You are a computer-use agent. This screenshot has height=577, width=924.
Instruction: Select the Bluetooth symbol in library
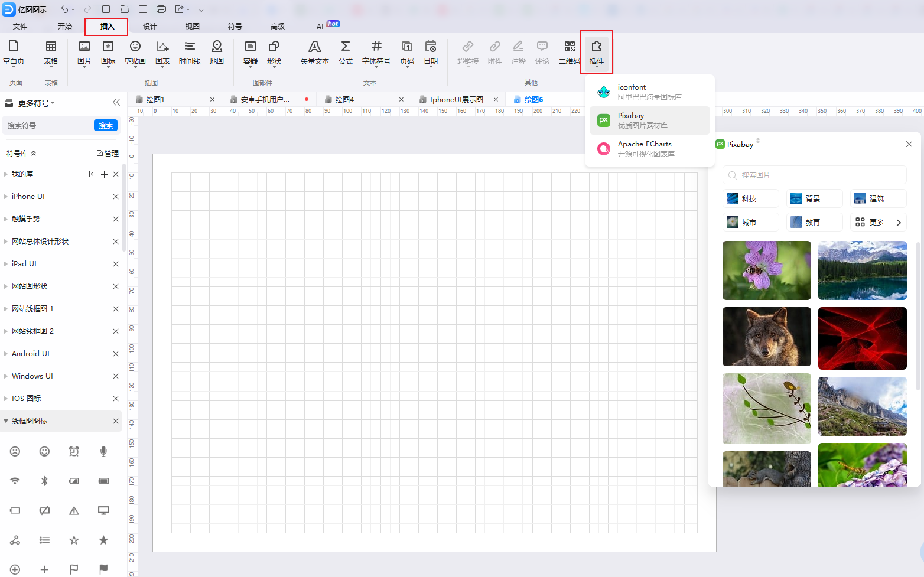[44, 481]
